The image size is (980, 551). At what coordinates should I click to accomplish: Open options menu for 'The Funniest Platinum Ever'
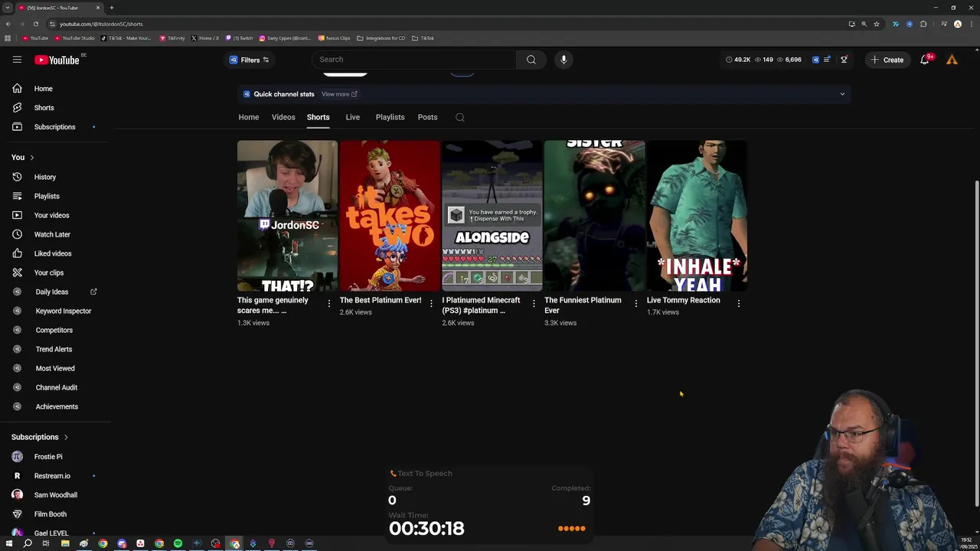[635, 304]
